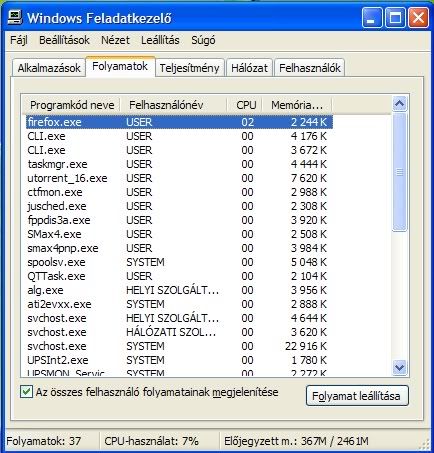Open the Súgó menu
This screenshot has height=453, width=434.
tap(203, 40)
